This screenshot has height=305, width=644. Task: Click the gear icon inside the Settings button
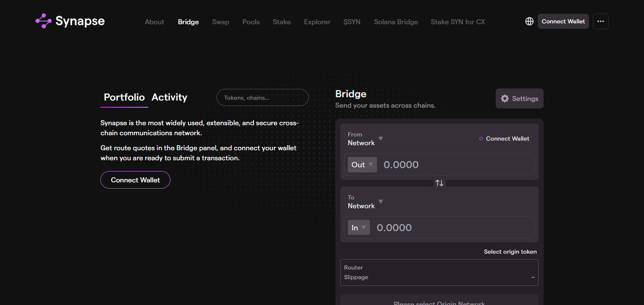pos(505,98)
